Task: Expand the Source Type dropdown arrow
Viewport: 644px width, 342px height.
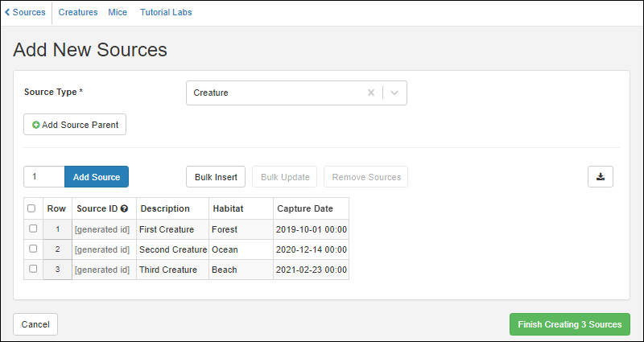Action: (394, 93)
